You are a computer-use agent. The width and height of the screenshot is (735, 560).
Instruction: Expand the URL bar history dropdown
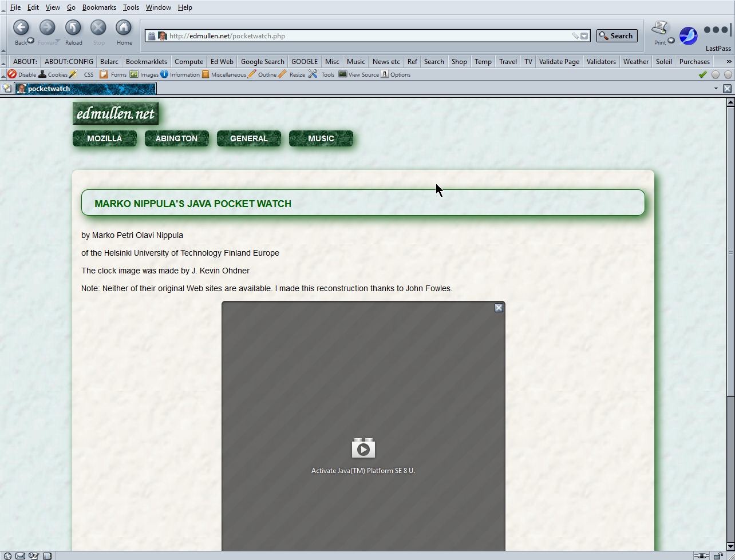point(584,36)
